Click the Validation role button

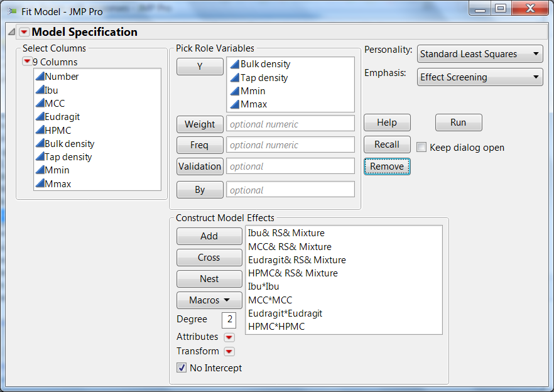200,166
